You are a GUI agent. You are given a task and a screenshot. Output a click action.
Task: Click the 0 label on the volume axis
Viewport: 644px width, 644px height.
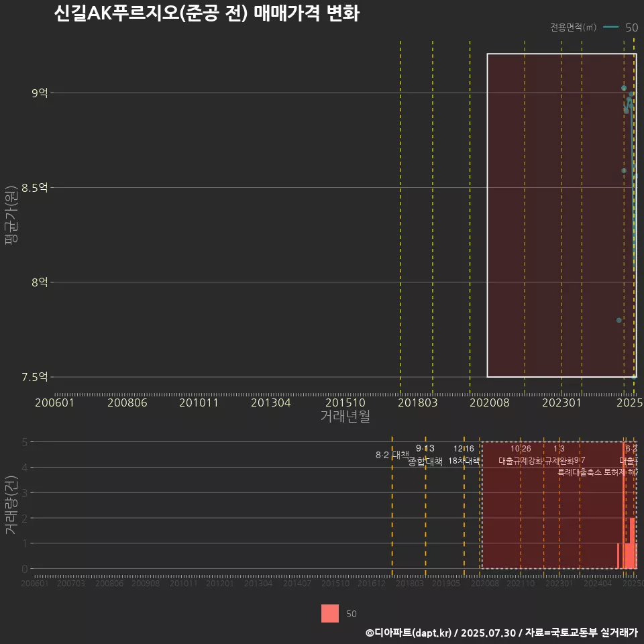click(25, 569)
